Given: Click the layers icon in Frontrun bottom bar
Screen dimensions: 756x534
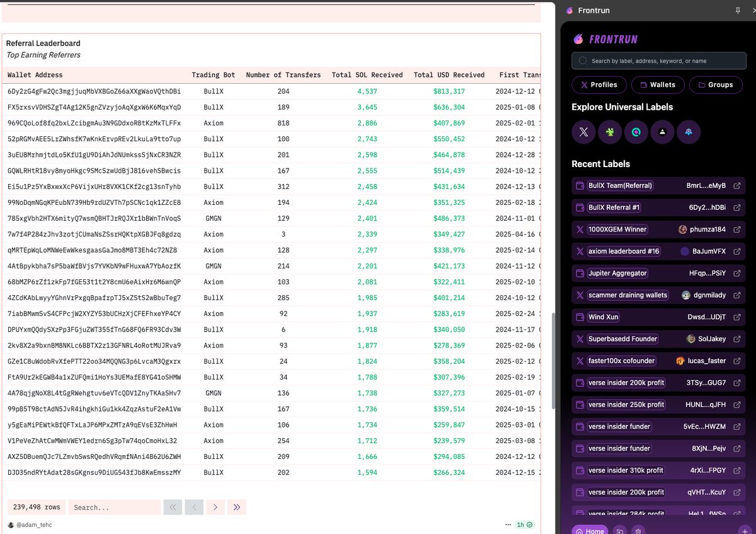Looking at the screenshot, I should [638, 531].
